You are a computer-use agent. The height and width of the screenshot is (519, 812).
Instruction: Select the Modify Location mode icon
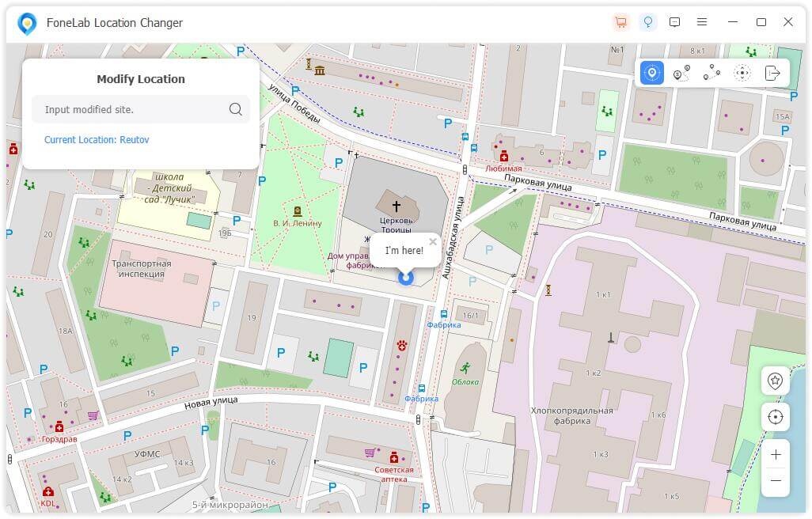(652, 73)
